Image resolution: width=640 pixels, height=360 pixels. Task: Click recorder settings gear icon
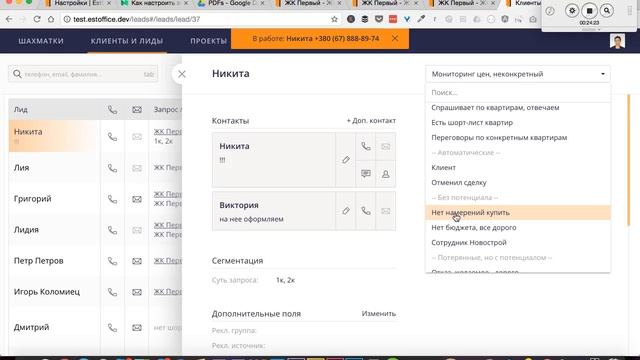(572, 11)
